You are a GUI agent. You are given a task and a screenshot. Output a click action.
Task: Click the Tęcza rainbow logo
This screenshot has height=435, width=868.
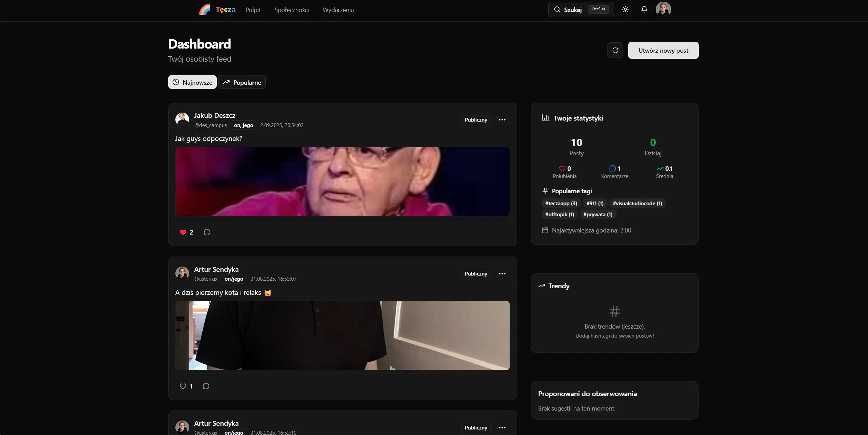(x=205, y=10)
